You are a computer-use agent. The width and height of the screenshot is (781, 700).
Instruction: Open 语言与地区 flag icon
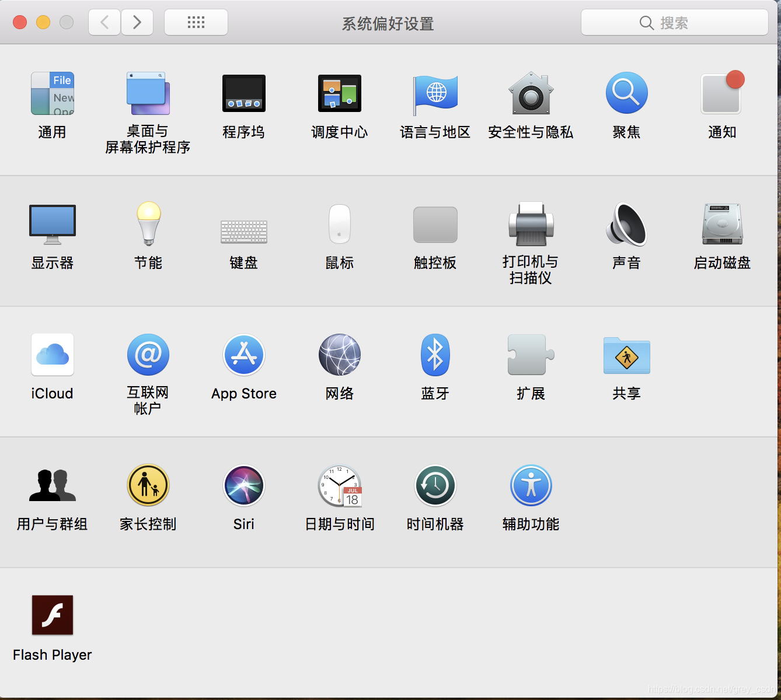(x=435, y=94)
